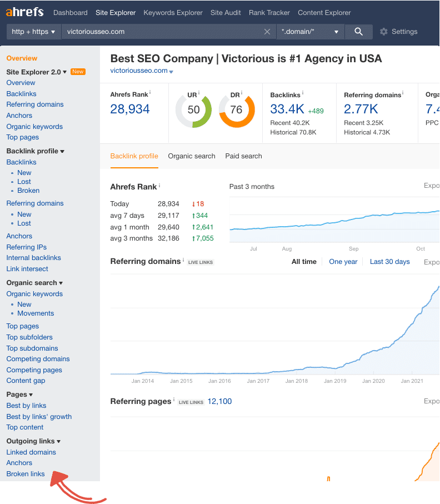Open the *.domain/* mode dropdown
The image size is (440, 504).
tap(310, 32)
